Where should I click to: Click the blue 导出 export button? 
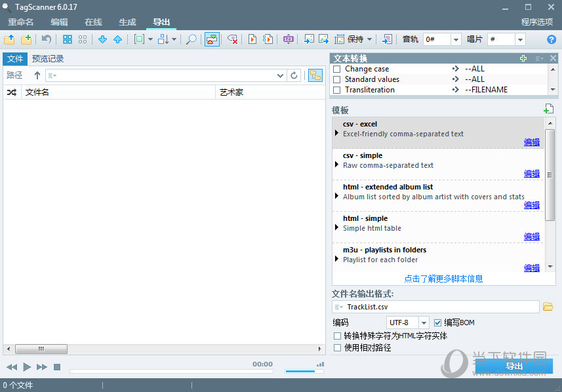coord(514,366)
